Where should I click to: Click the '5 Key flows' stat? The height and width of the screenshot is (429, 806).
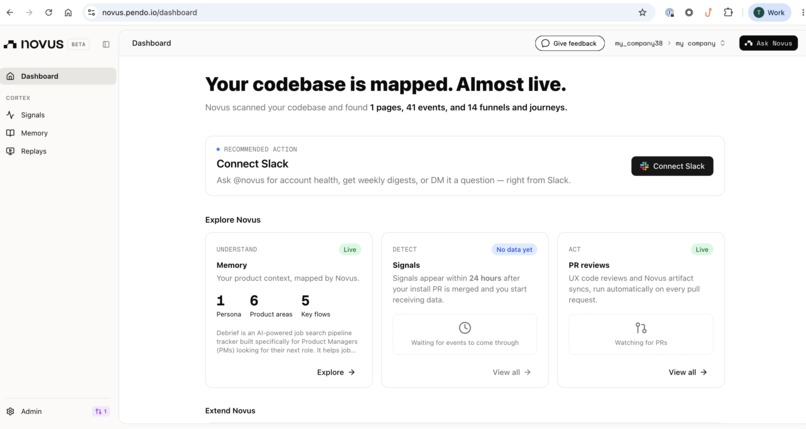click(x=316, y=306)
